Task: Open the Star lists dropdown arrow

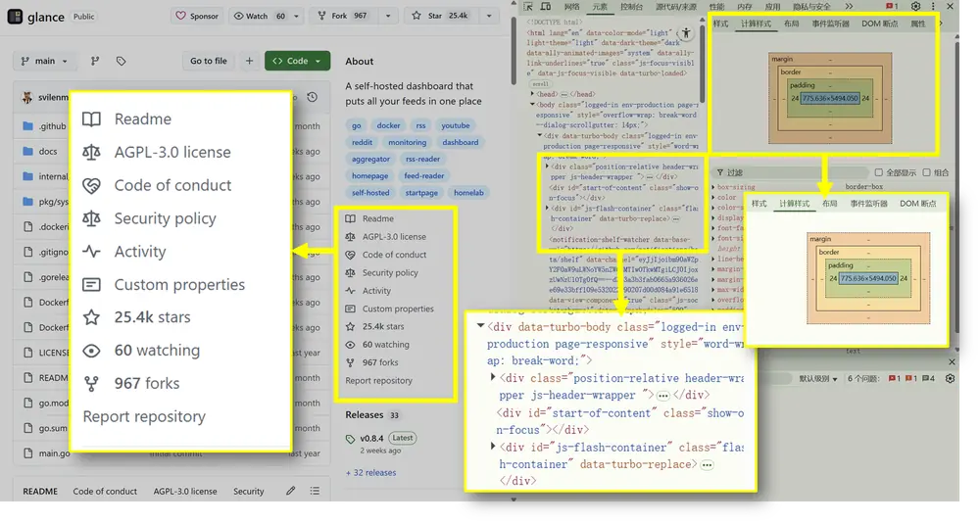Action: (489, 16)
